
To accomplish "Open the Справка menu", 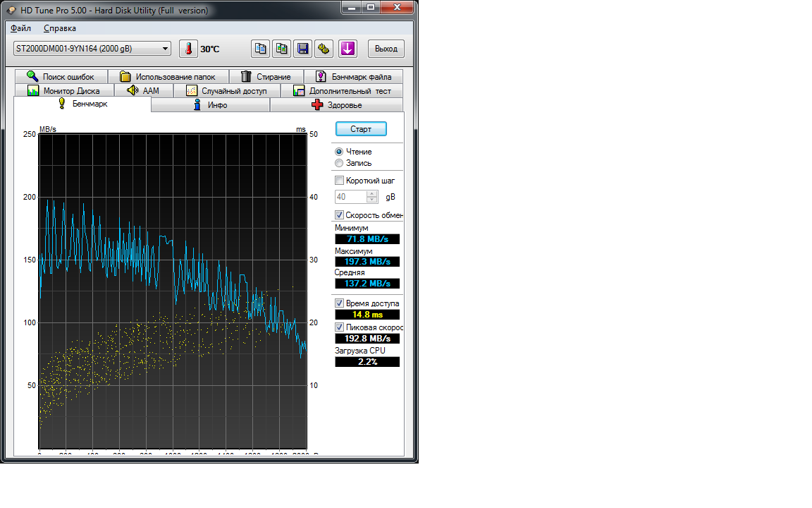I will [x=60, y=28].
